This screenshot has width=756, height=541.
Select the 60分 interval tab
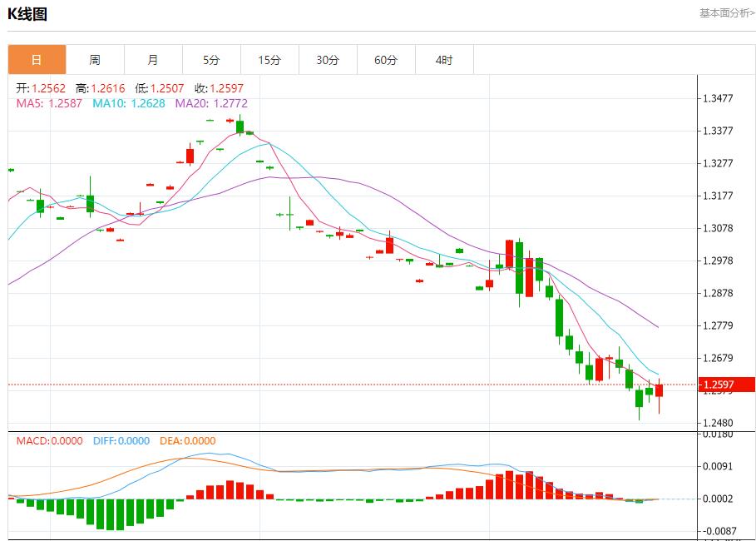tap(386, 60)
